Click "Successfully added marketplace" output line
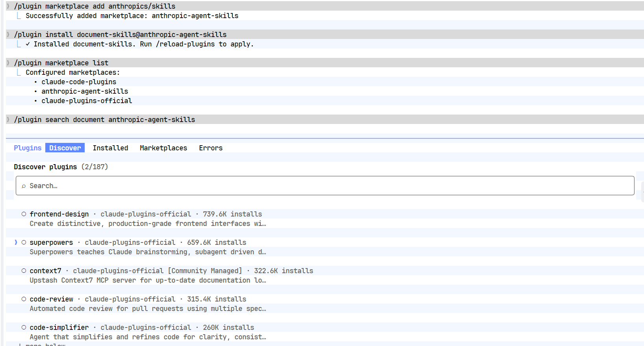The width and height of the screenshot is (644, 346). click(132, 16)
